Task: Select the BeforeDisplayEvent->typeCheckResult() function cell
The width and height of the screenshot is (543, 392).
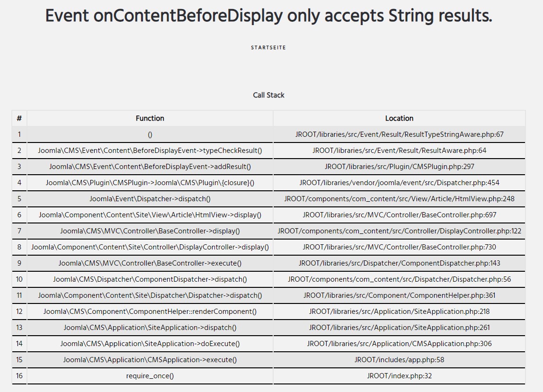Action: pyautogui.click(x=150, y=151)
